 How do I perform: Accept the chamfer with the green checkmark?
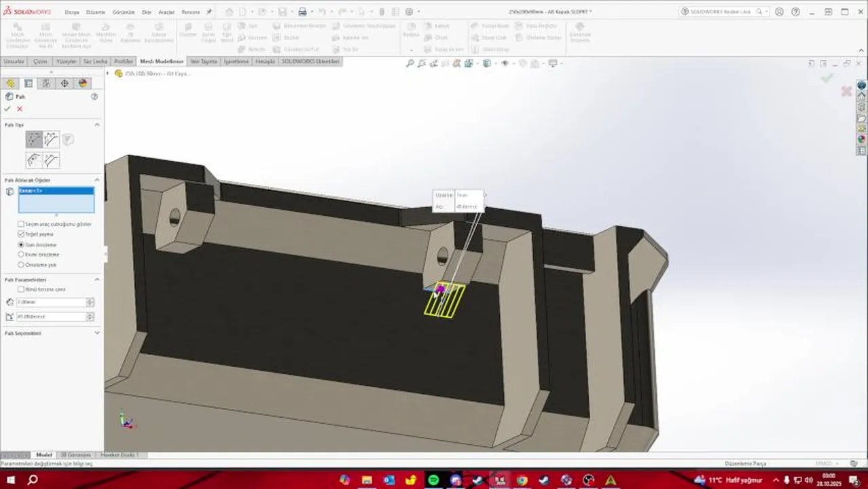coord(7,109)
